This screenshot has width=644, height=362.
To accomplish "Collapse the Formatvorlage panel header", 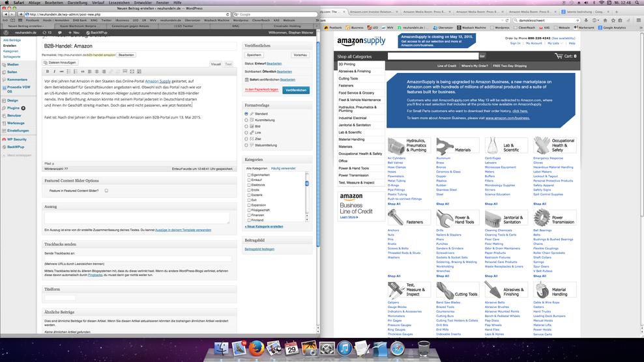I will [x=277, y=105].
